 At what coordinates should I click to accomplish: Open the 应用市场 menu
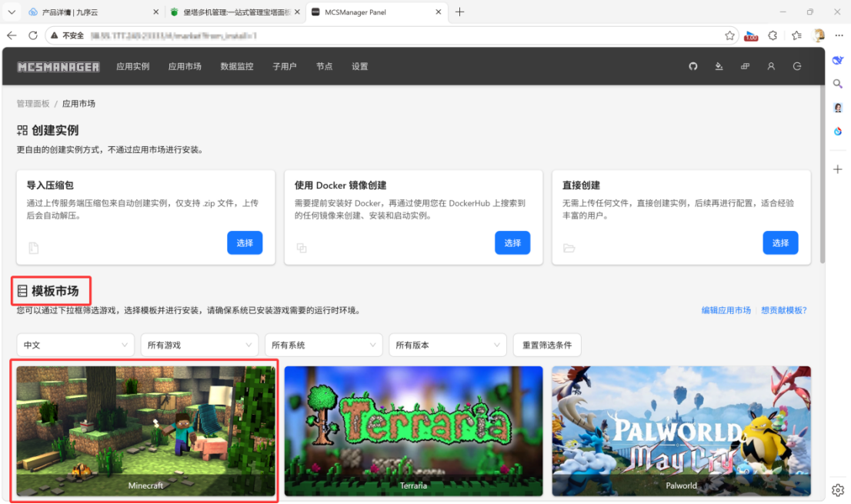click(185, 66)
